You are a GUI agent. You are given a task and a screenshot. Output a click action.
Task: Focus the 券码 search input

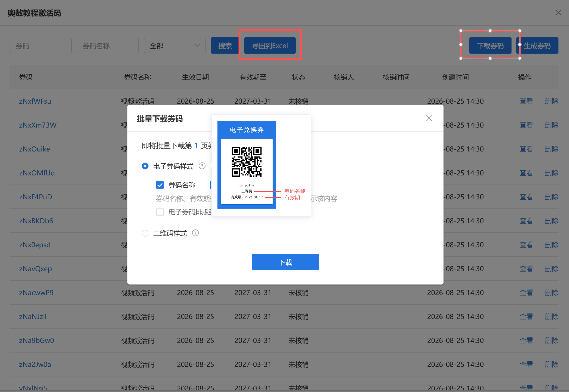coord(40,45)
